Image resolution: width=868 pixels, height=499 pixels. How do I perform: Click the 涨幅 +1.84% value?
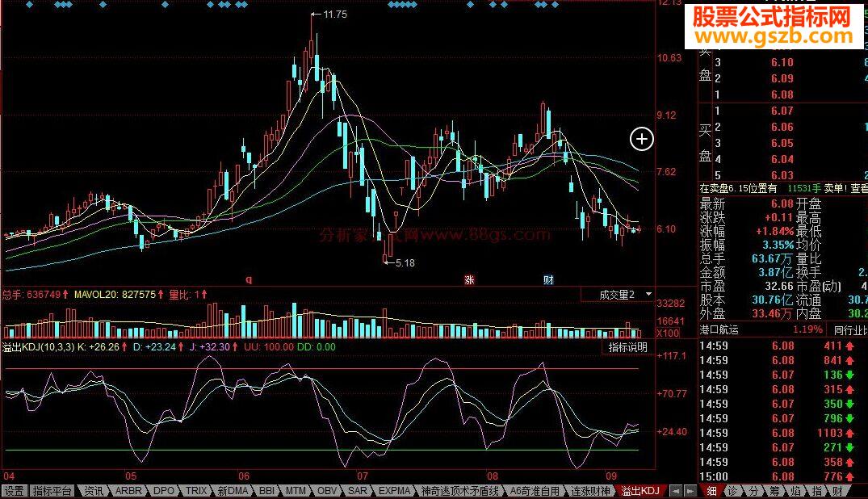click(x=775, y=232)
